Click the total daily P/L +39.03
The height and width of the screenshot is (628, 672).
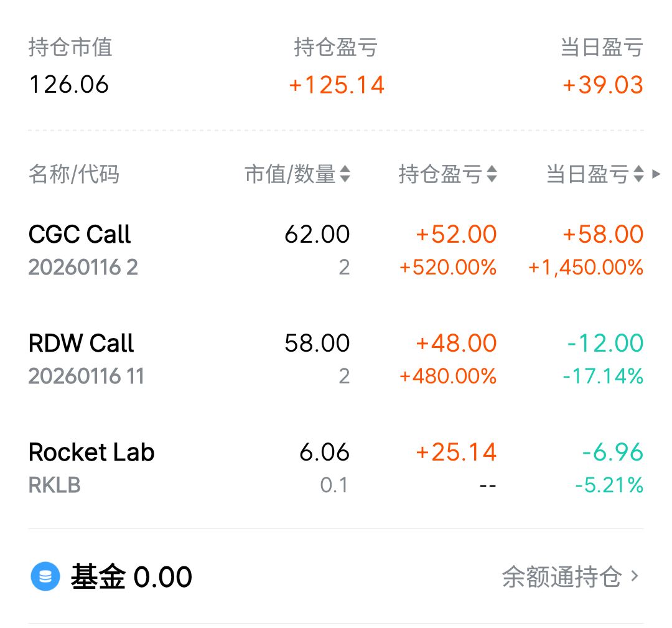coord(602,85)
